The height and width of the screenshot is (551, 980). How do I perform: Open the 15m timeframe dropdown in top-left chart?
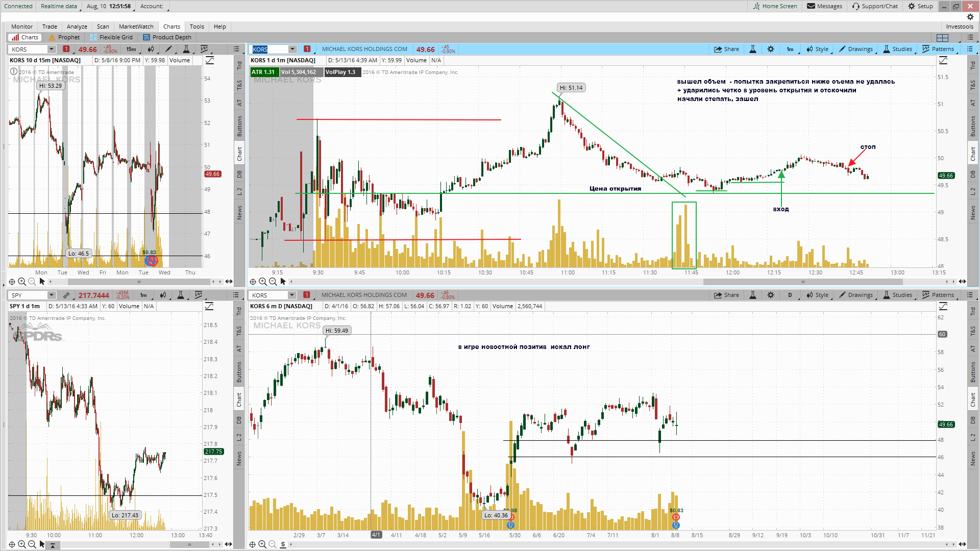(x=132, y=49)
